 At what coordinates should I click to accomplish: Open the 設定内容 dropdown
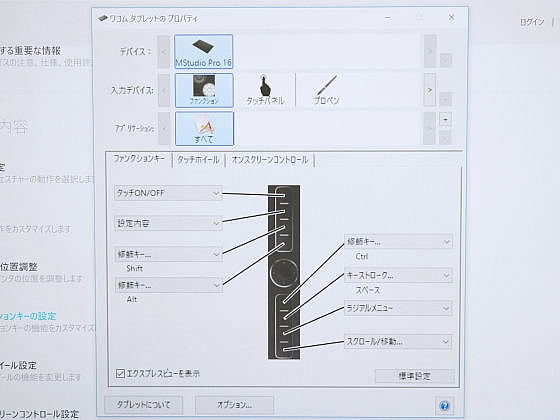tap(168, 223)
